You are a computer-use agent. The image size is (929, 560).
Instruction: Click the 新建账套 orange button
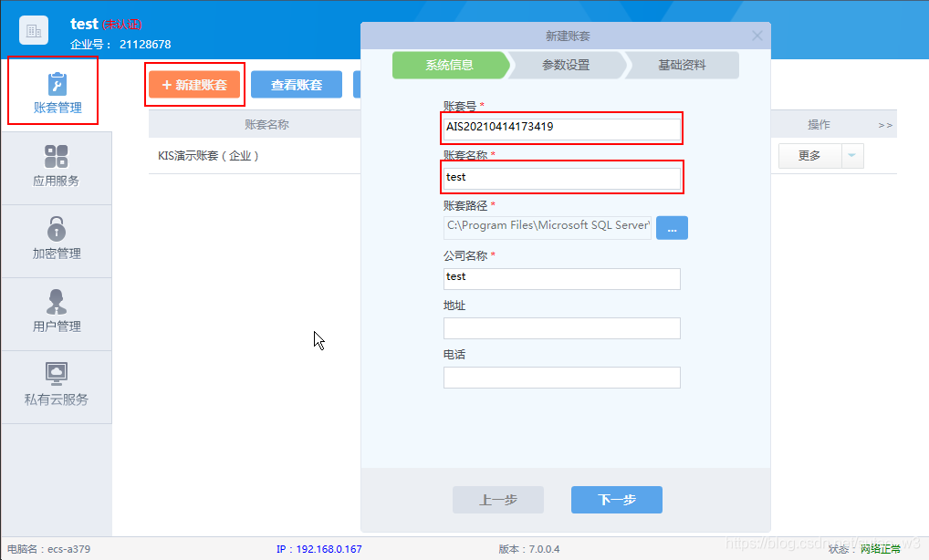194,85
